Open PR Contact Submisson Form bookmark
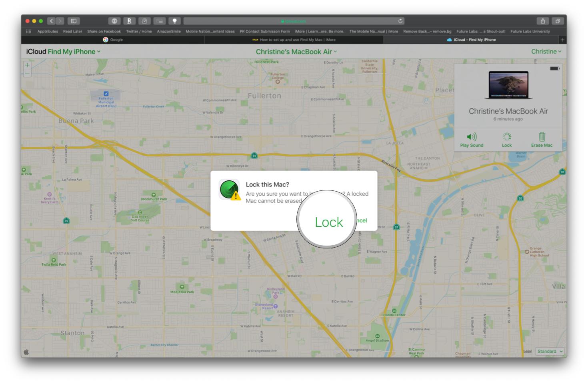The image size is (588, 384). click(x=265, y=31)
